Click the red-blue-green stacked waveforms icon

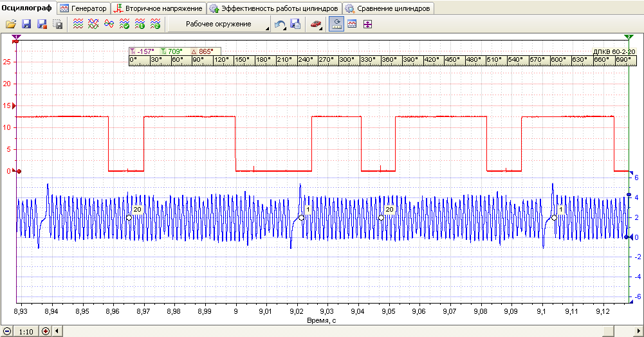pyautogui.click(x=78, y=24)
